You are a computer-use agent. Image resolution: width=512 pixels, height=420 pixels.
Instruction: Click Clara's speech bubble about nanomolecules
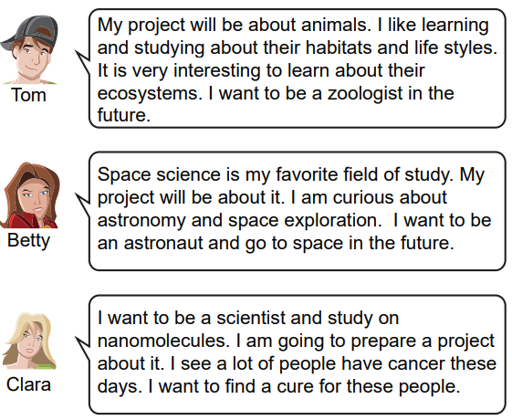click(298, 354)
